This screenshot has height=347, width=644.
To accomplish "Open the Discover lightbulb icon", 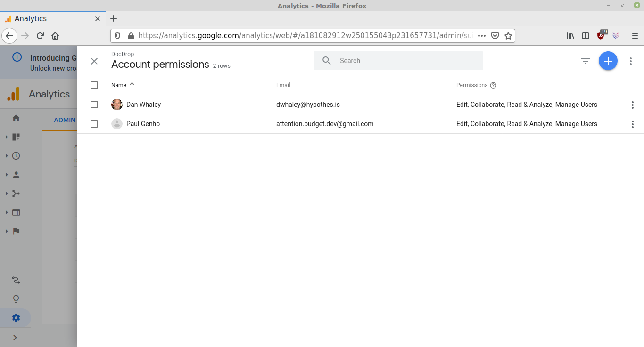I will coord(16,299).
